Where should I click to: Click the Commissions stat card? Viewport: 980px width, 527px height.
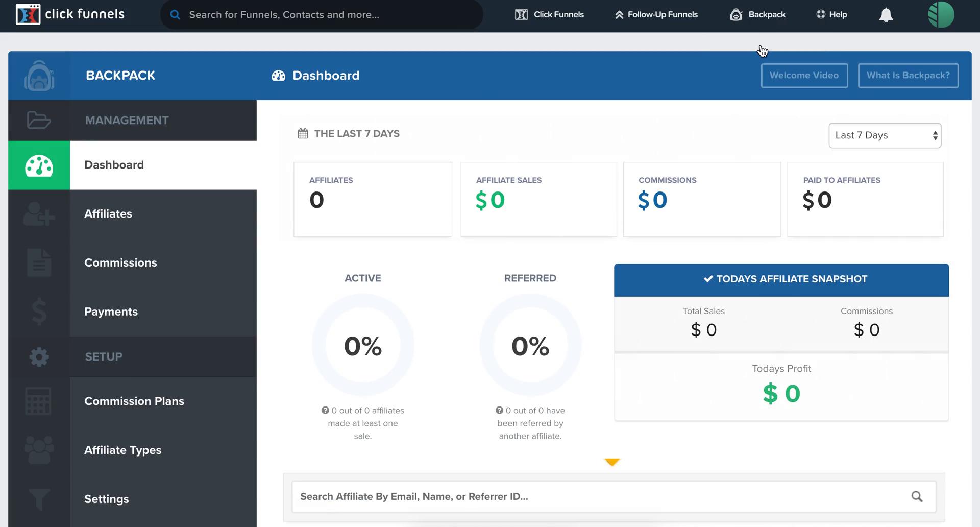702,200
